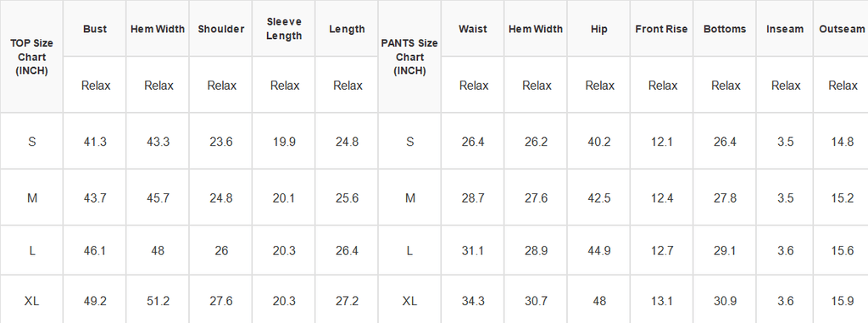Click length value 26.4 for size L
The image size is (868, 323).
coord(347,250)
